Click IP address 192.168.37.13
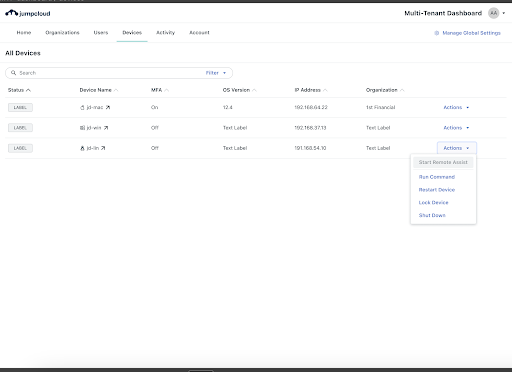Screen dimensions: 512x372 point(310,128)
